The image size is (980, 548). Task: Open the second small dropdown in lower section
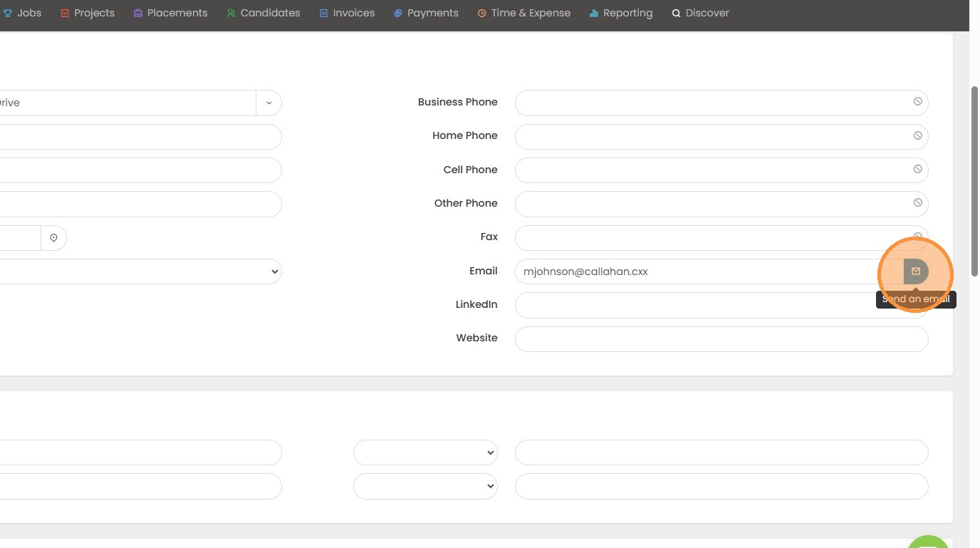click(425, 486)
